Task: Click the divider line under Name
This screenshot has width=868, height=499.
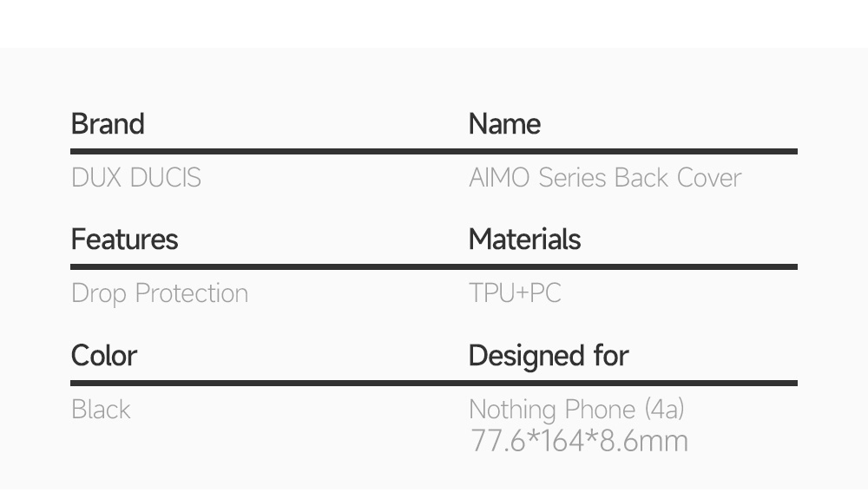Action: (633, 152)
